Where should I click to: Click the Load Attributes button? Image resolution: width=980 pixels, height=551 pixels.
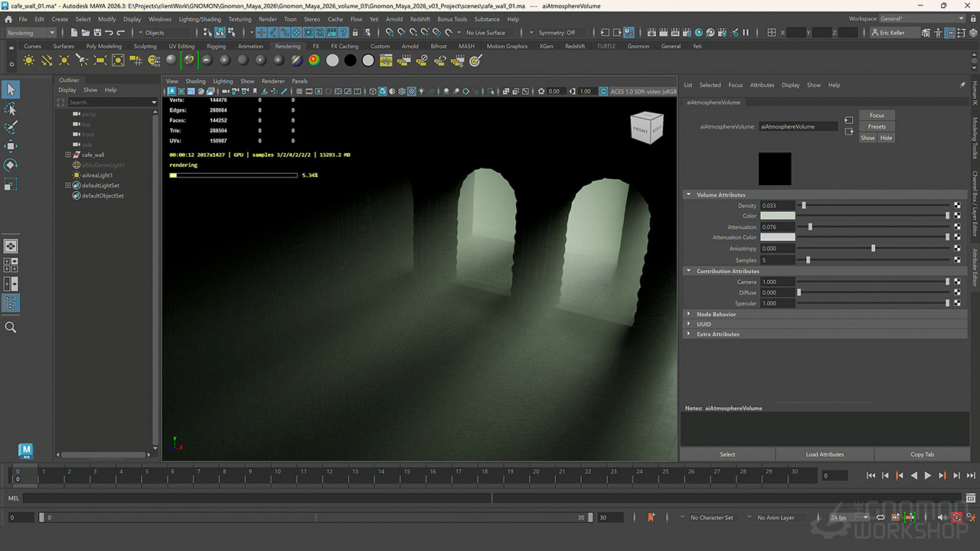point(825,455)
